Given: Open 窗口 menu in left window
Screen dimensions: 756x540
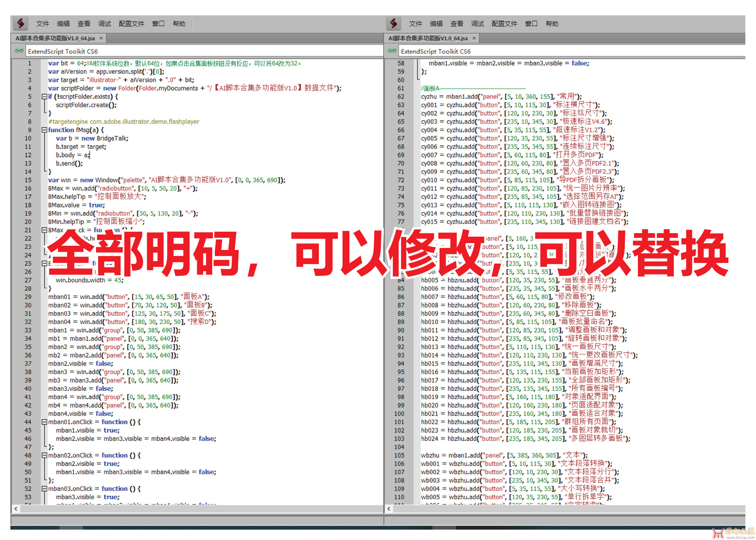Looking at the screenshot, I should [159, 24].
